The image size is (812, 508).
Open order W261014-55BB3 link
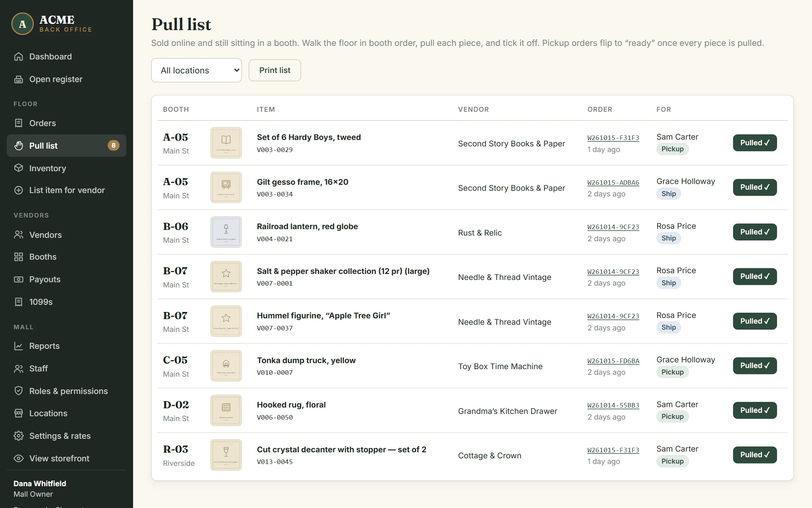pos(613,405)
